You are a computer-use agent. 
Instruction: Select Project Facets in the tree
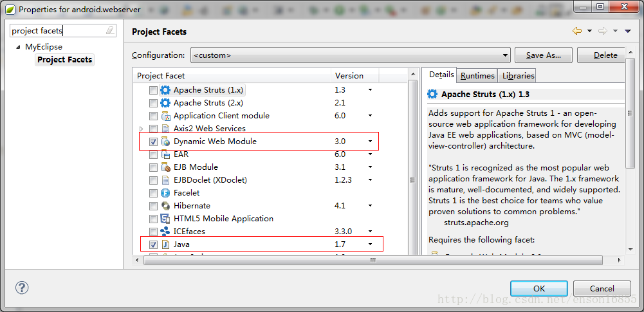click(64, 60)
